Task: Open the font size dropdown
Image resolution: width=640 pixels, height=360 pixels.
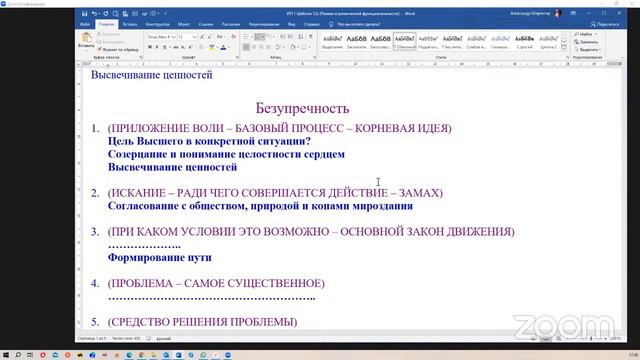Action: [x=195, y=37]
